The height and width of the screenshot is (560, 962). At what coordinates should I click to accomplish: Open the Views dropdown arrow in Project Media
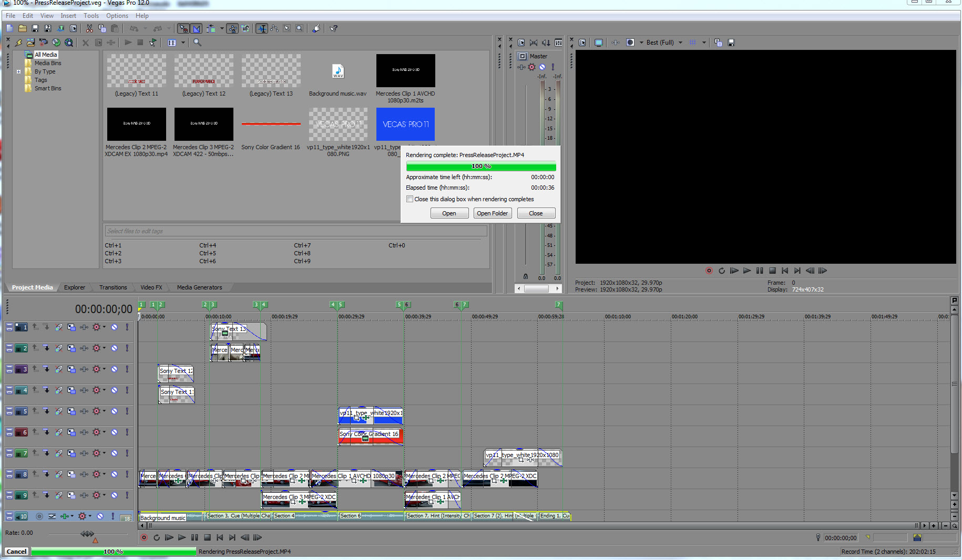tap(183, 43)
